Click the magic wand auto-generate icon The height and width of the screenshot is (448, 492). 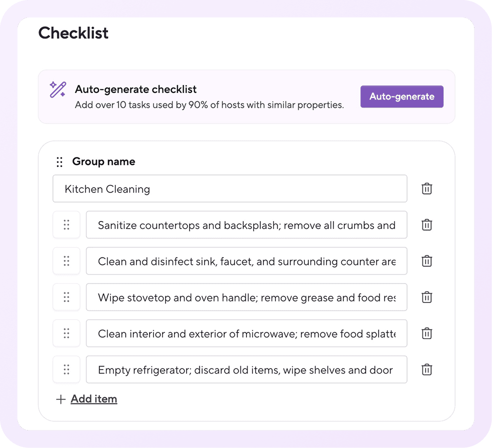coord(56,89)
